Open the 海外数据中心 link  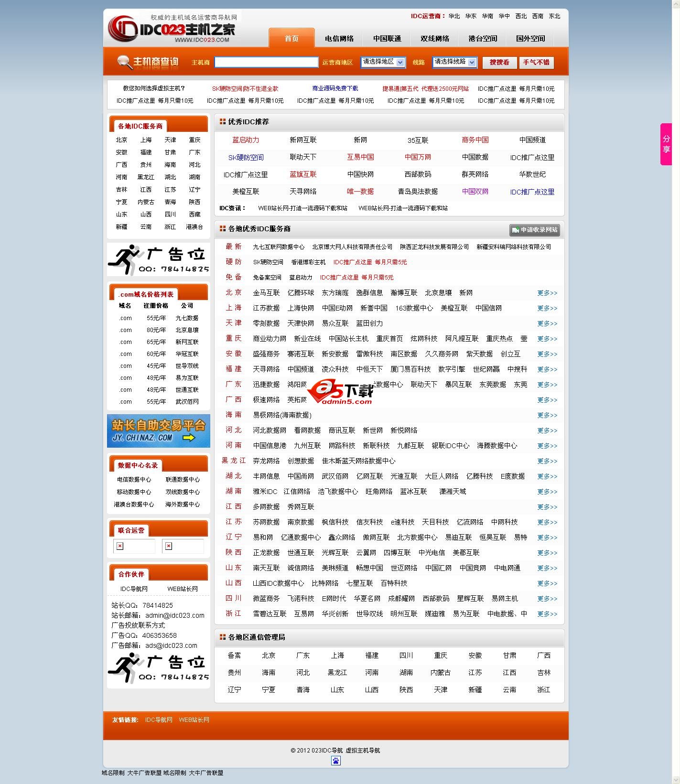183,505
